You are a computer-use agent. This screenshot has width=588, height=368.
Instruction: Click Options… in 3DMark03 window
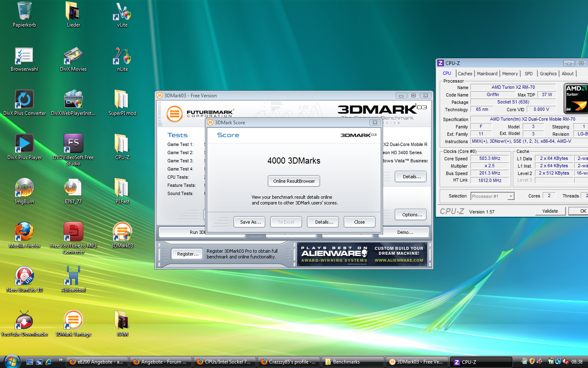coord(411,215)
